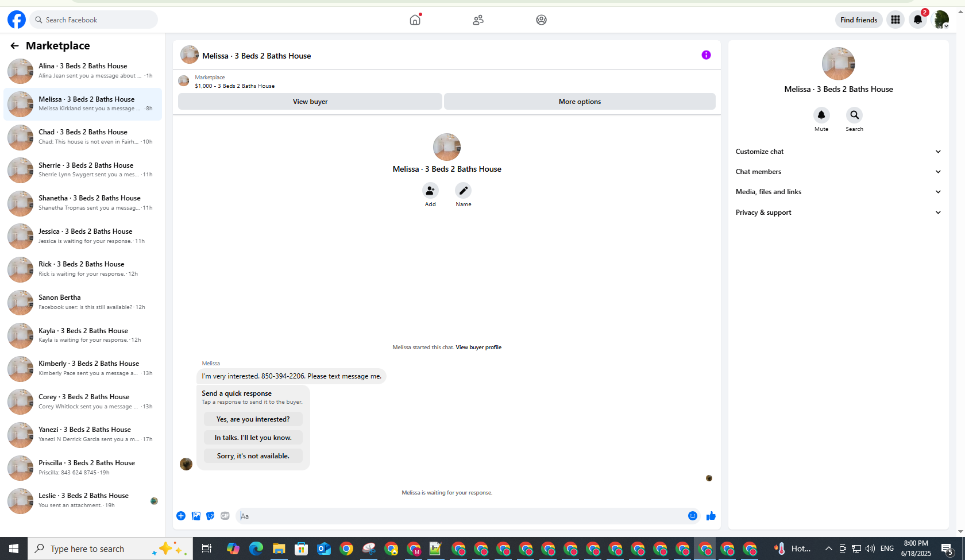Viewport: 965px width, 560px height.
Task: Open the Yanezi conversation
Action: (x=83, y=434)
